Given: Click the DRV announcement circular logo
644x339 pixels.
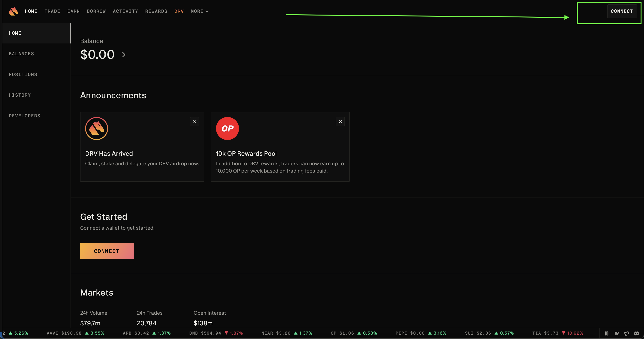Looking at the screenshot, I should pyautogui.click(x=96, y=128).
